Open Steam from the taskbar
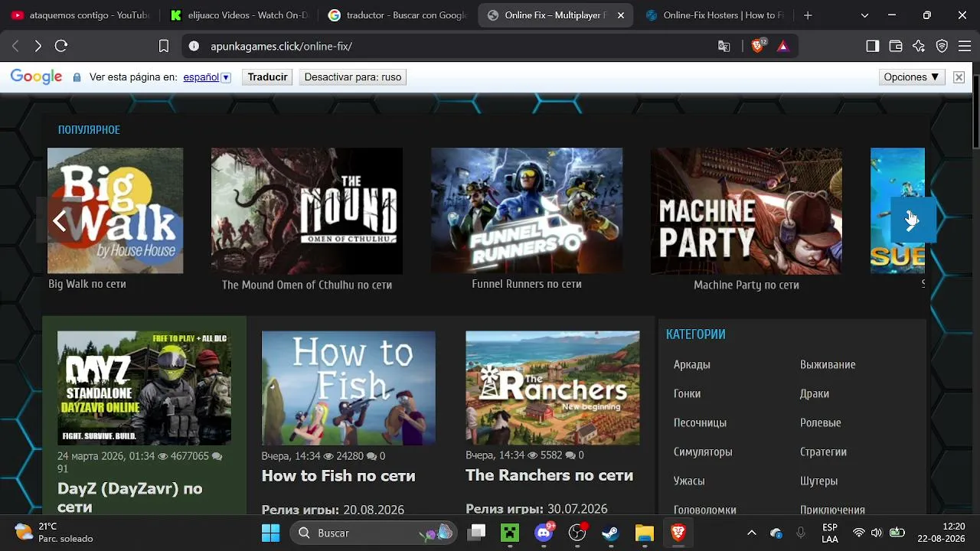The width and height of the screenshot is (980, 551). pos(610,533)
